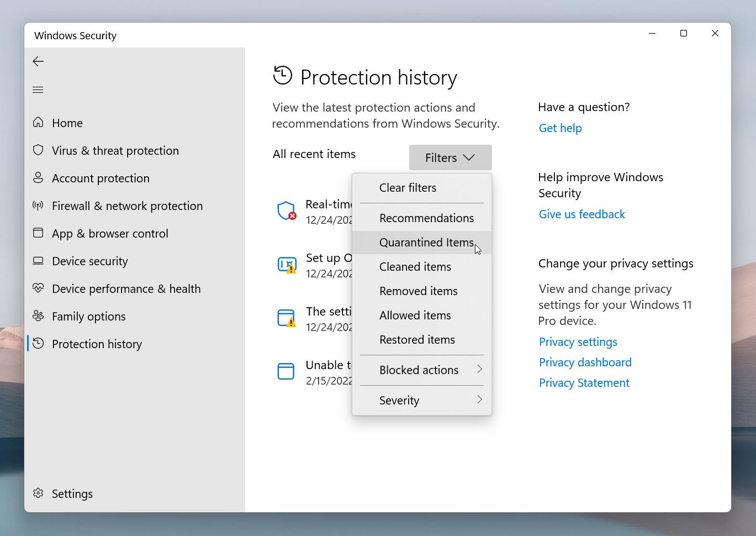Open the 'The setti' history entry text

[329, 312]
